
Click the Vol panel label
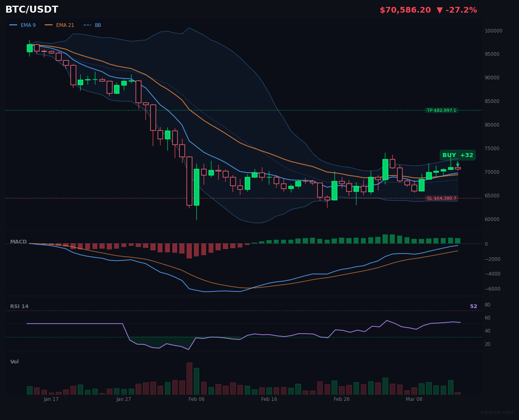coord(14,361)
